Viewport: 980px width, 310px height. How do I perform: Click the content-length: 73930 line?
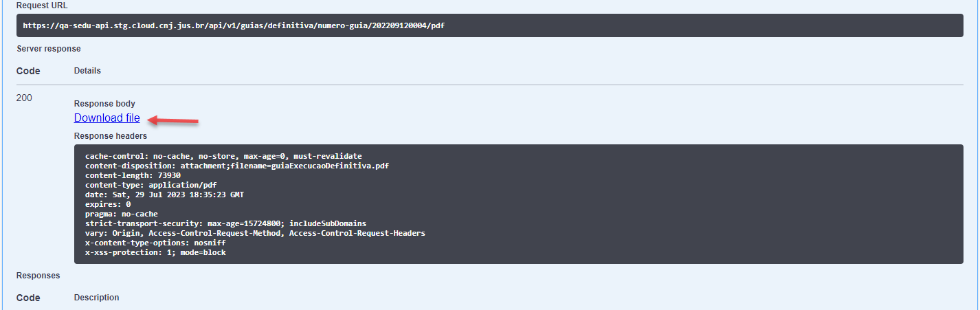coord(133,175)
